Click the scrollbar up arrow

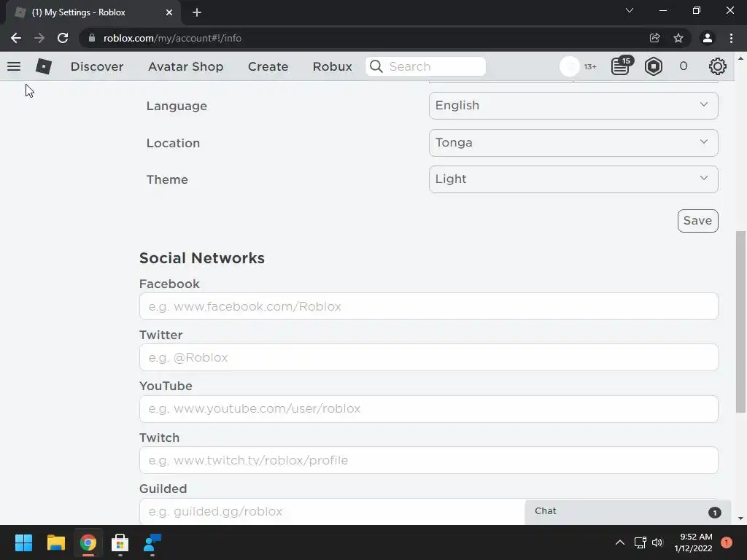(x=740, y=58)
